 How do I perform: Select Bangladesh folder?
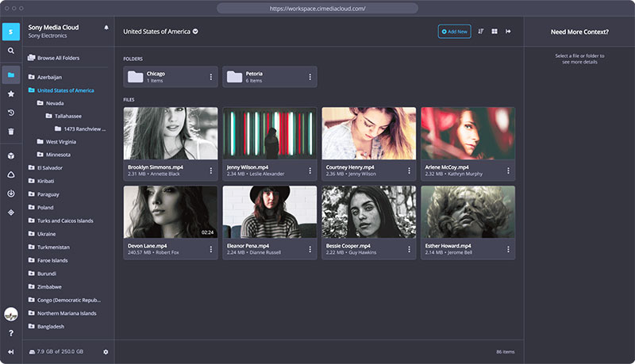(x=46, y=327)
